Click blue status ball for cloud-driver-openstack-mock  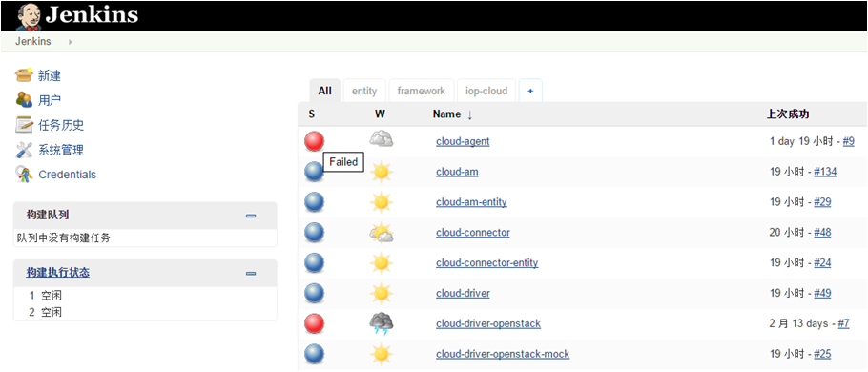(315, 354)
